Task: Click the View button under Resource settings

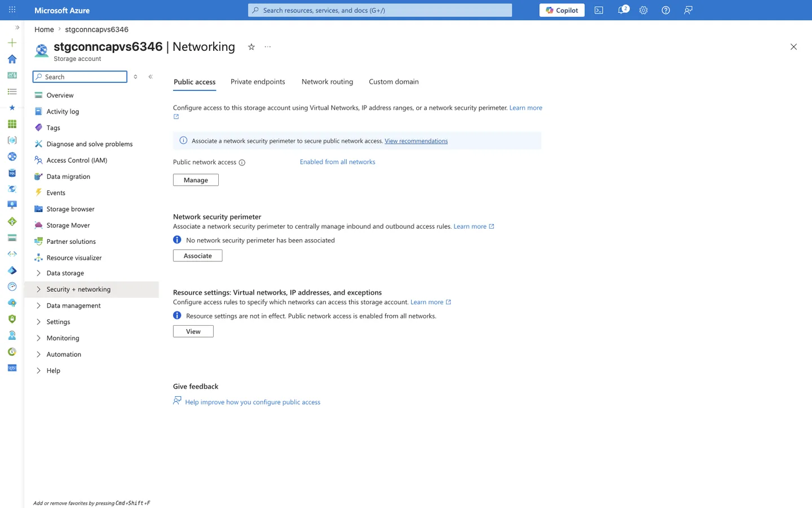Action: coord(193,331)
